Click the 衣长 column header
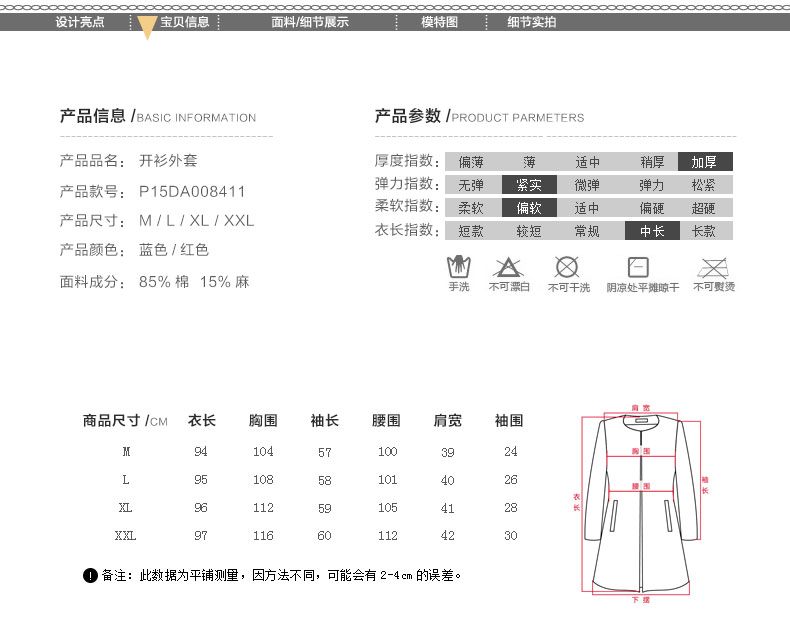Image resolution: width=790 pixels, height=635 pixels. click(202, 420)
